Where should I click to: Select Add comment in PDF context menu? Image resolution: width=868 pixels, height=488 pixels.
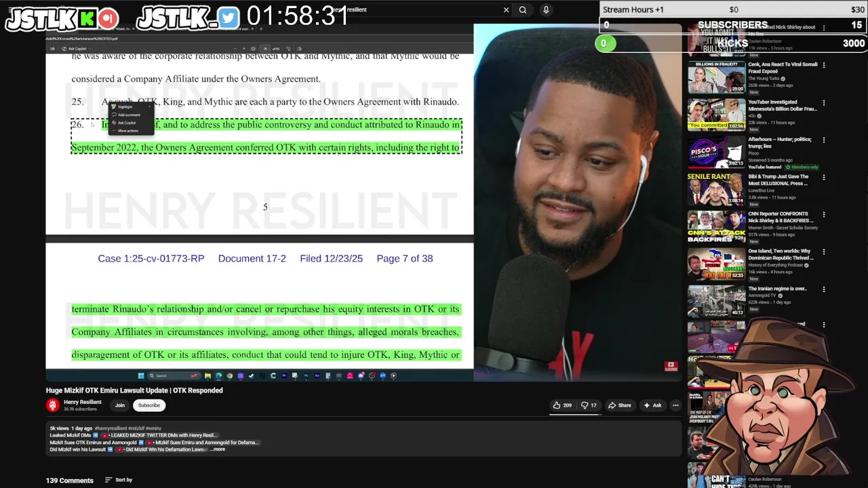click(128, 115)
